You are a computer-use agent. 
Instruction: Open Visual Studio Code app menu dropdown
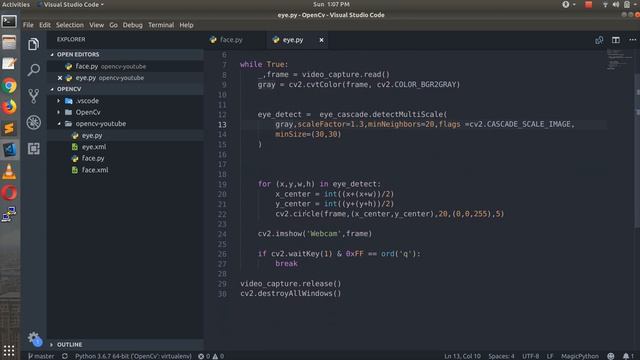pos(71,4)
